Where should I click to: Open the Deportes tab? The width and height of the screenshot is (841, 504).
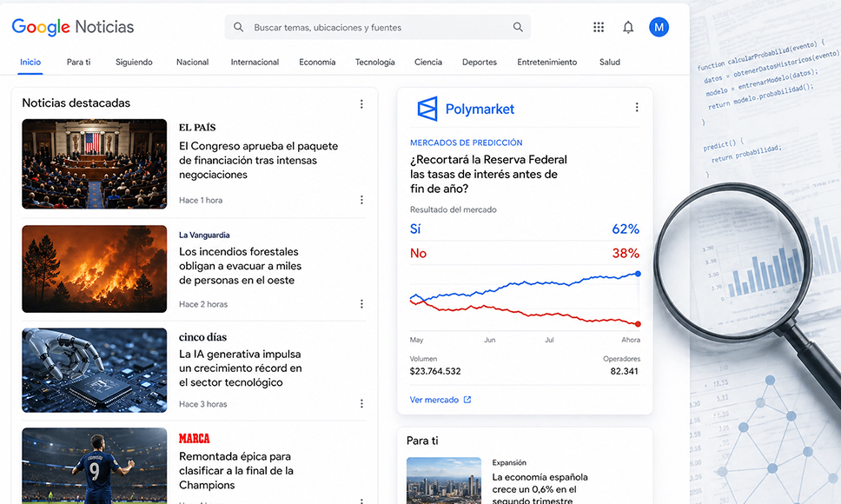(x=480, y=63)
